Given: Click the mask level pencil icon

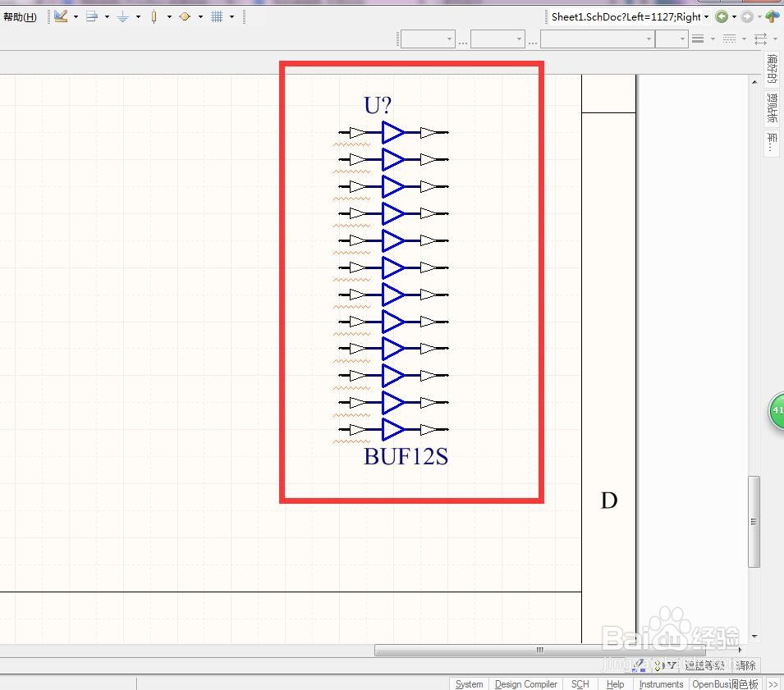Looking at the screenshot, I should pyautogui.click(x=639, y=665).
